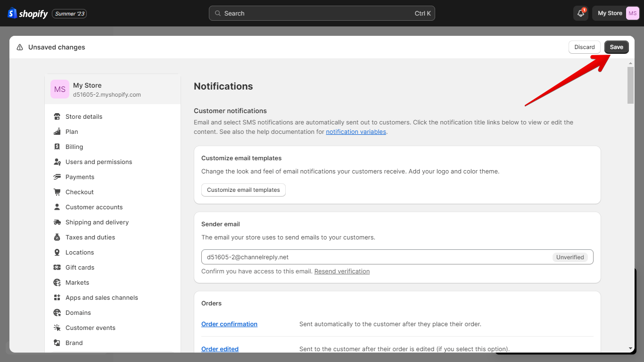Click the Gift cards icon
Image resolution: width=644 pixels, height=362 pixels.
click(57, 267)
